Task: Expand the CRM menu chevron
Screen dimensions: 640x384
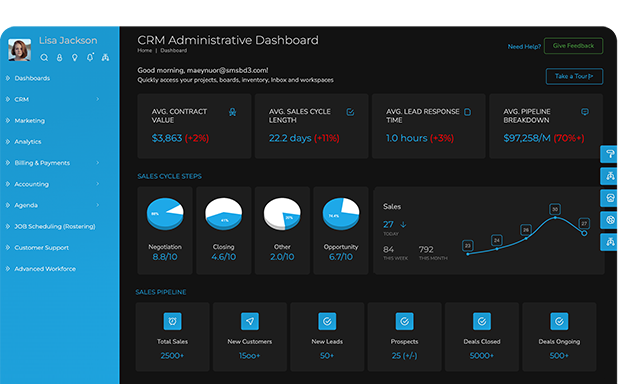Action: click(98, 99)
